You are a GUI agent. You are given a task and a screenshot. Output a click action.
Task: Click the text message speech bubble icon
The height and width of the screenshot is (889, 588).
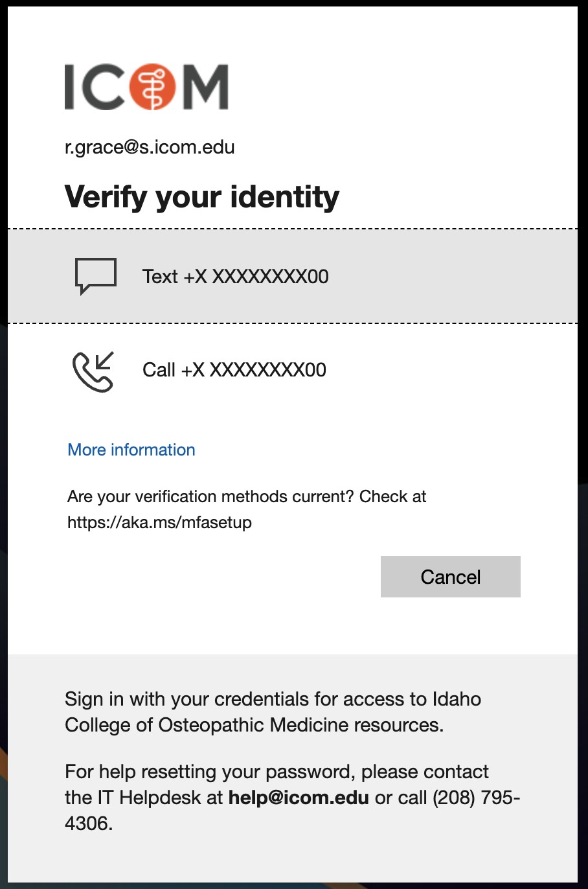point(96,276)
